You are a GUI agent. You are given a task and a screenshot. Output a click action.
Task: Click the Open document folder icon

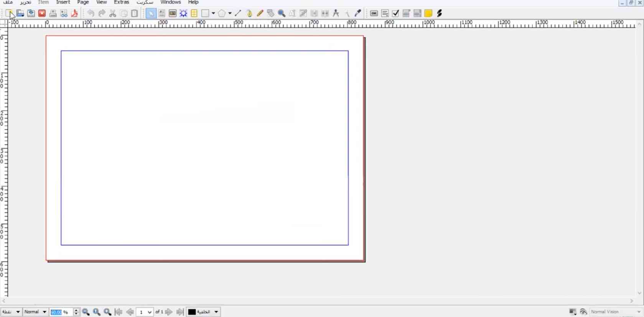point(20,13)
